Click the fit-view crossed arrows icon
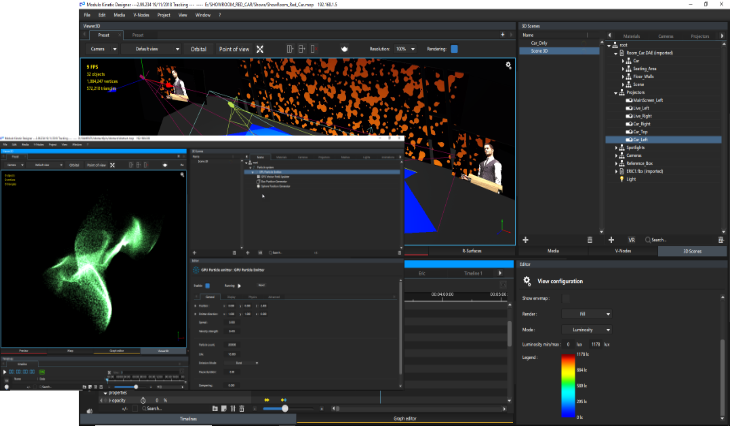 [260, 49]
